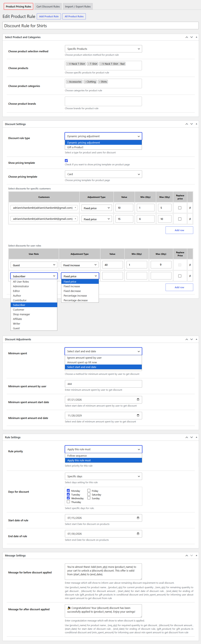Check the Saturday checkbox
Screen dimensions: 201x644
click(x=89, y=494)
